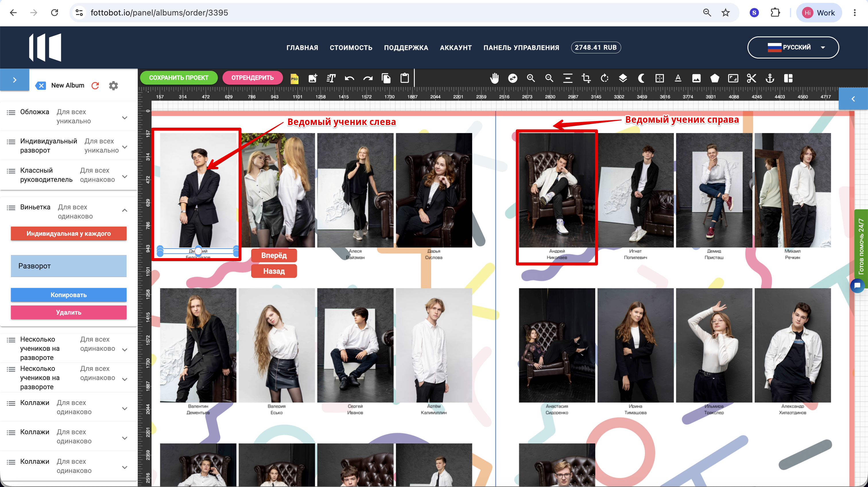Open the АККАУНТ menu item

pyautogui.click(x=456, y=48)
